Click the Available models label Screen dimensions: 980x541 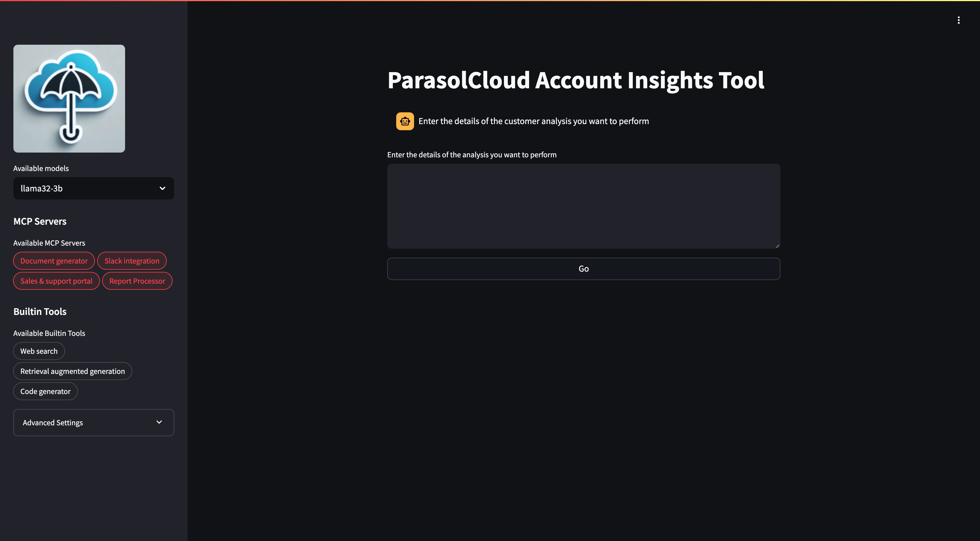(41, 168)
